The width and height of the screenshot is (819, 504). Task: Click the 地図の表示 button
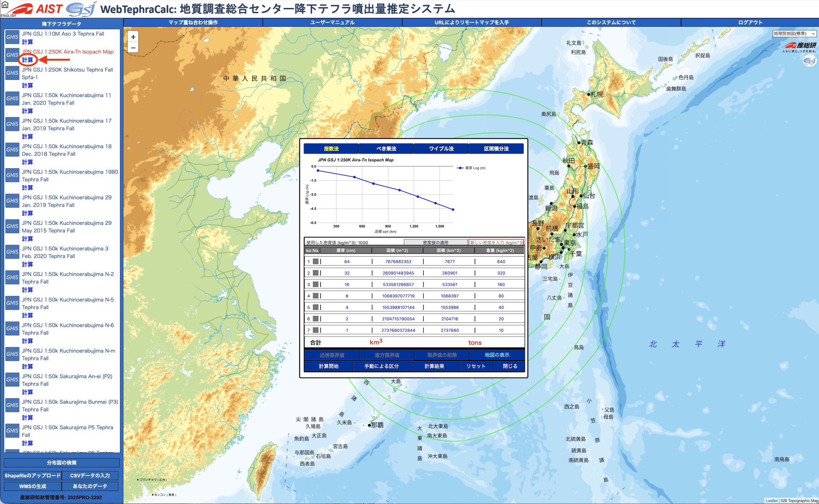[x=497, y=355]
